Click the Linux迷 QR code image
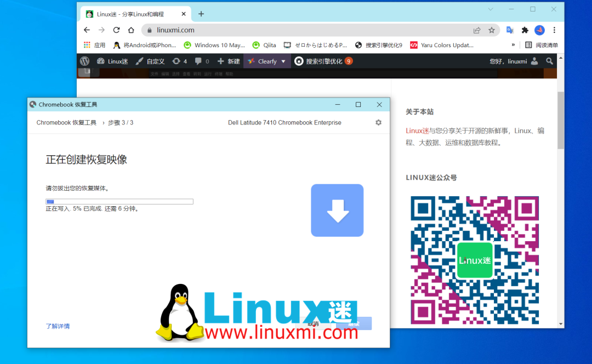592x364 pixels. point(475,260)
